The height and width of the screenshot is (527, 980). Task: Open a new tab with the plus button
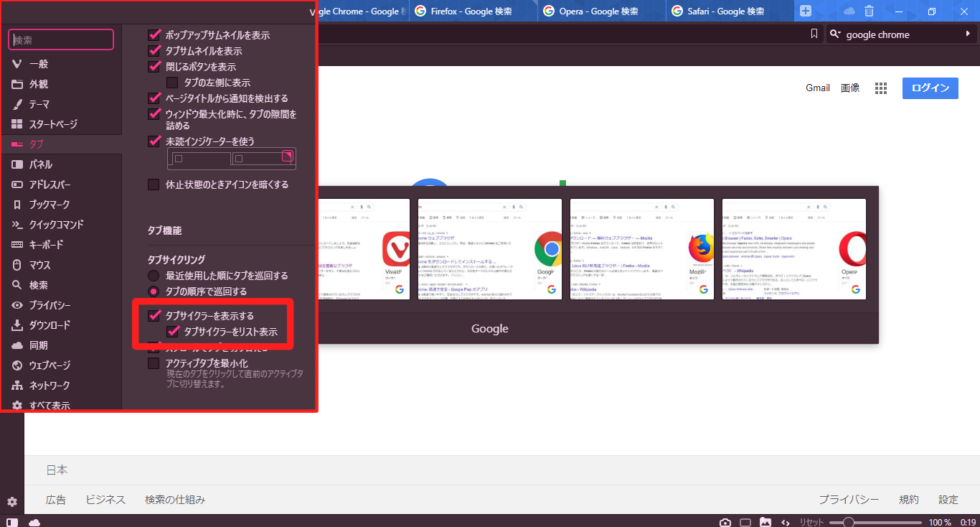pos(805,10)
